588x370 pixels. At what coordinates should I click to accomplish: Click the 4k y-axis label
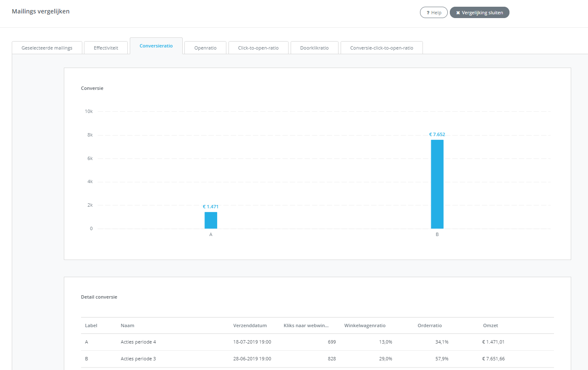pos(90,181)
